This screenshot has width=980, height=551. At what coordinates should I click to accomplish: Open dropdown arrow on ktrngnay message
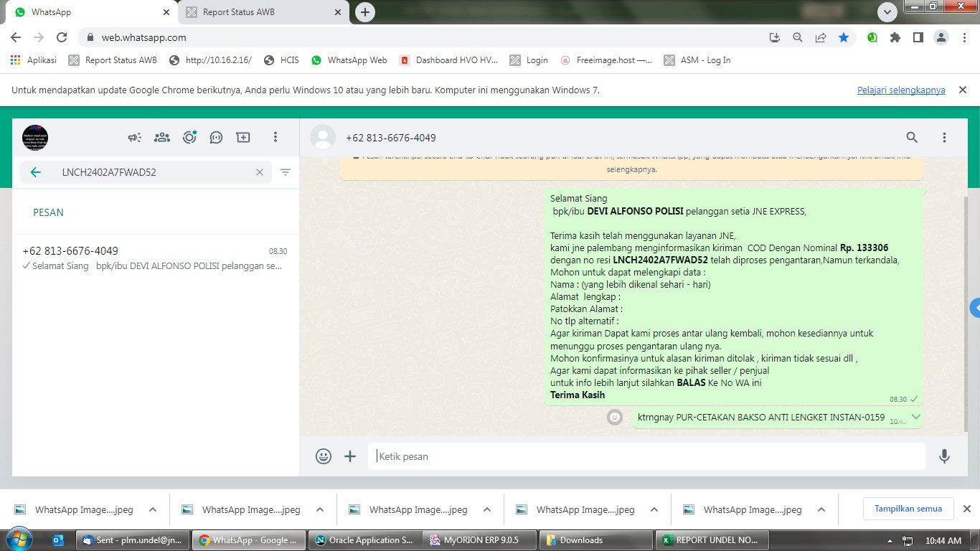(915, 417)
